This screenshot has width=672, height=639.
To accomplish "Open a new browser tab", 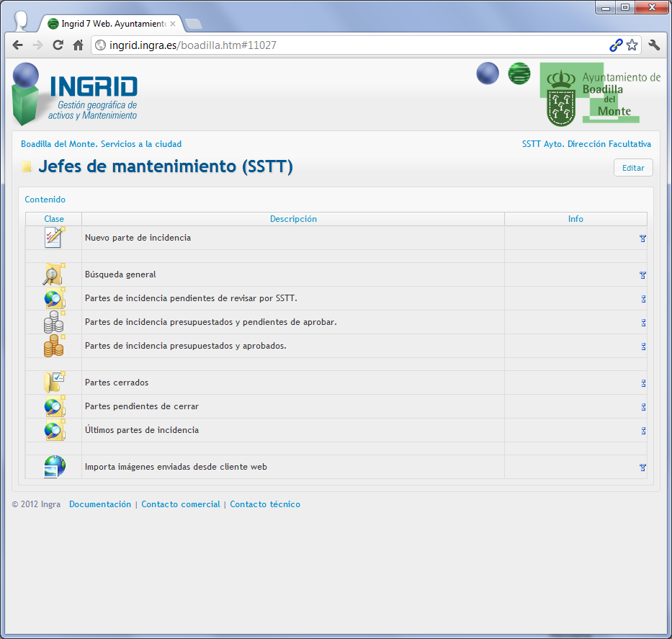I will pos(193,24).
